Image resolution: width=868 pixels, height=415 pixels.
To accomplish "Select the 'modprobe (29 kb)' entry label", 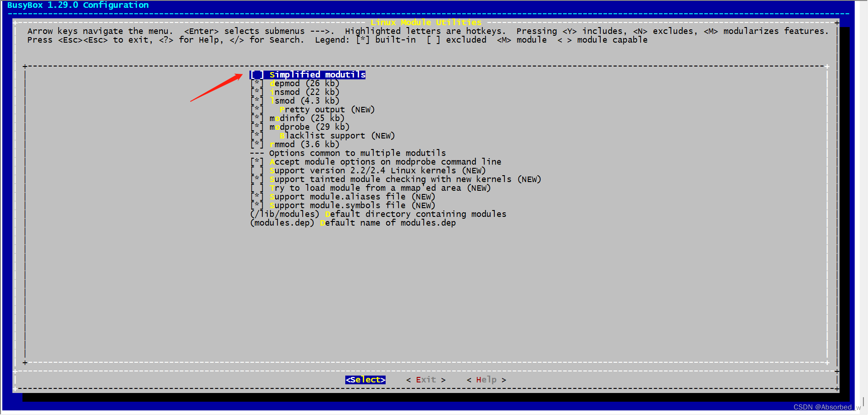I will 310,127.
